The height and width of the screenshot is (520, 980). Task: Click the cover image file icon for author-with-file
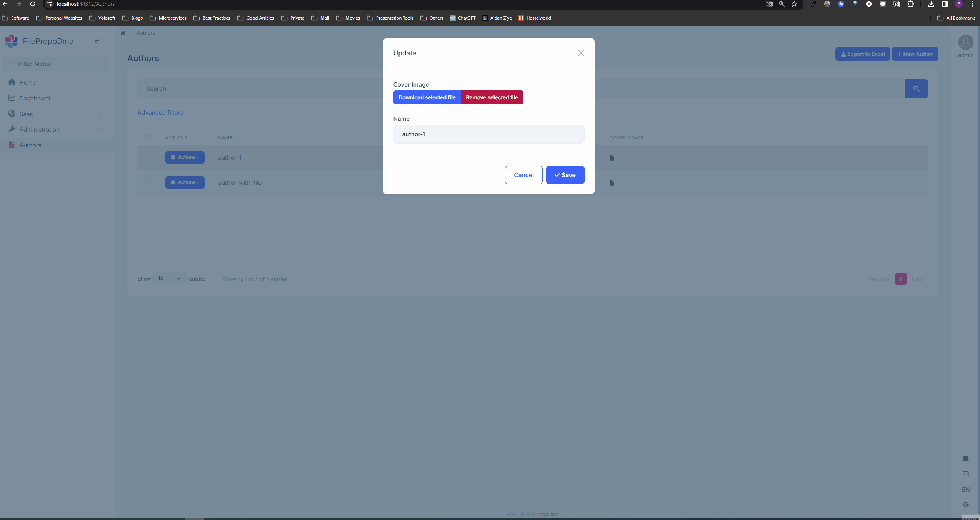[x=612, y=182]
